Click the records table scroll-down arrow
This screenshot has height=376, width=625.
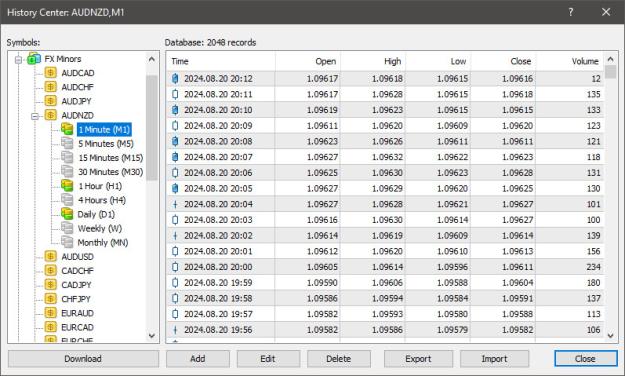tap(610, 336)
